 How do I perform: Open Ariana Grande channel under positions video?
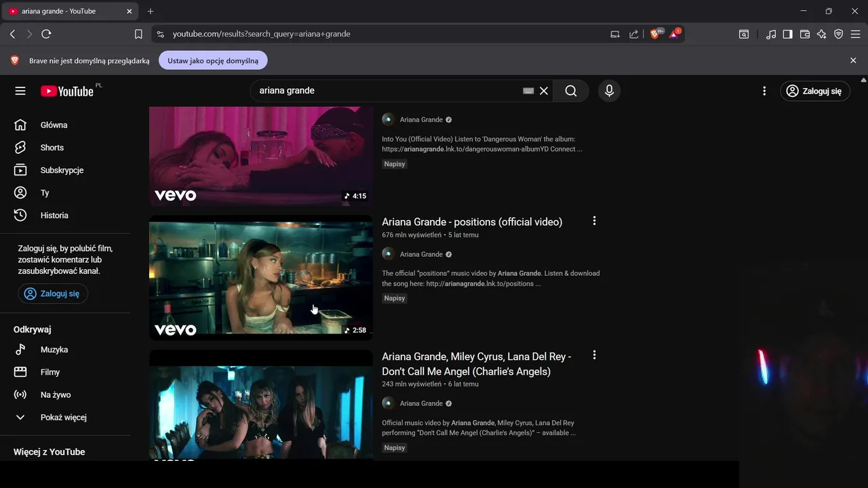point(421,254)
